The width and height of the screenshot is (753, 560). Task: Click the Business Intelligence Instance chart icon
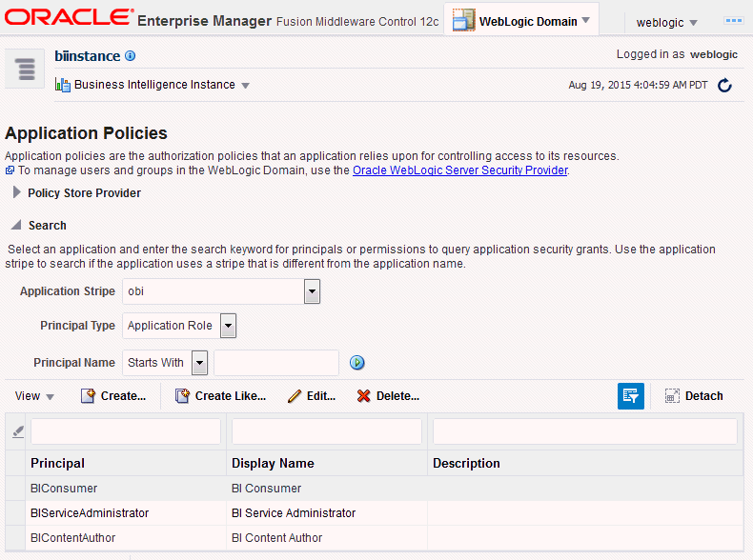pyautogui.click(x=62, y=85)
